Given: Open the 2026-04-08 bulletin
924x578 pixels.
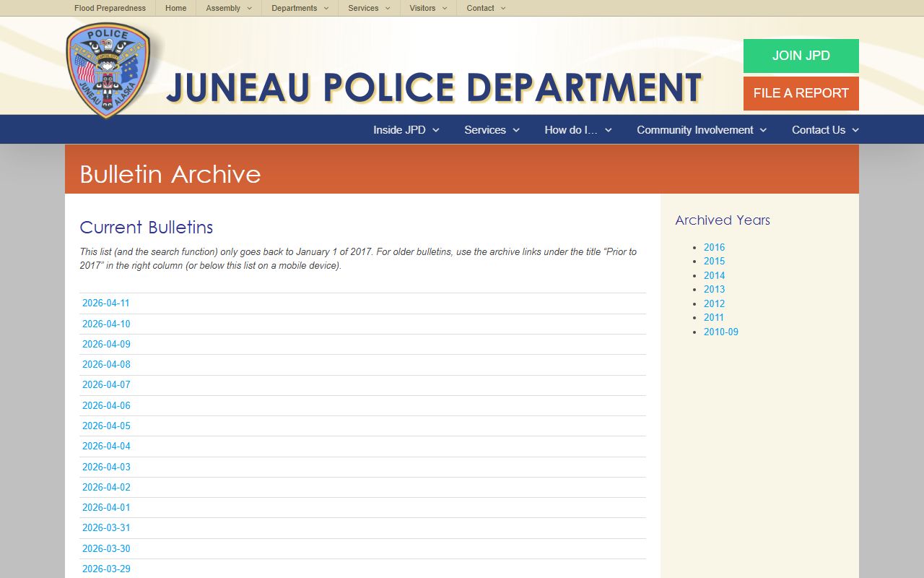Looking at the screenshot, I should pyautogui.click(x=106, y=364).
